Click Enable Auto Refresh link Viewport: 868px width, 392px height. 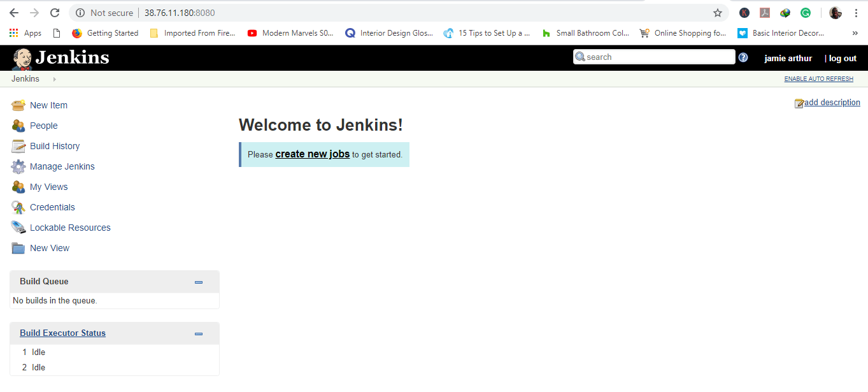[x=818, y=79]
